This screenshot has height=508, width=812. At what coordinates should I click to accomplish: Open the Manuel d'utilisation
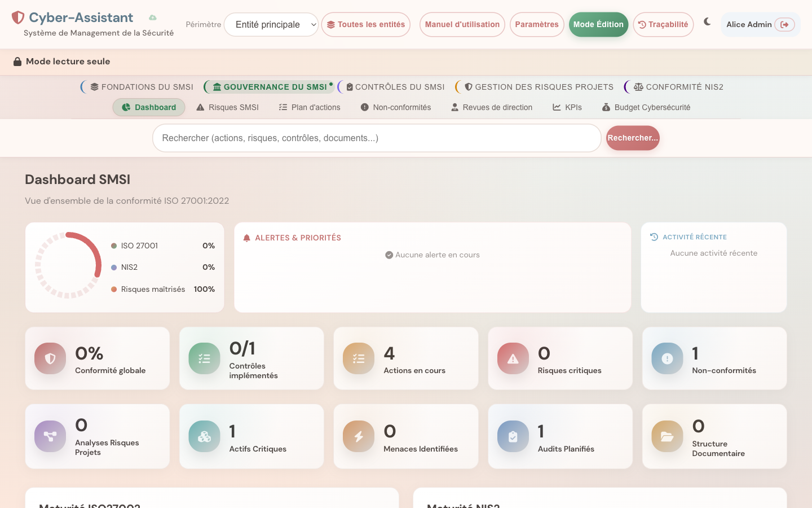(x=462, y=25)
